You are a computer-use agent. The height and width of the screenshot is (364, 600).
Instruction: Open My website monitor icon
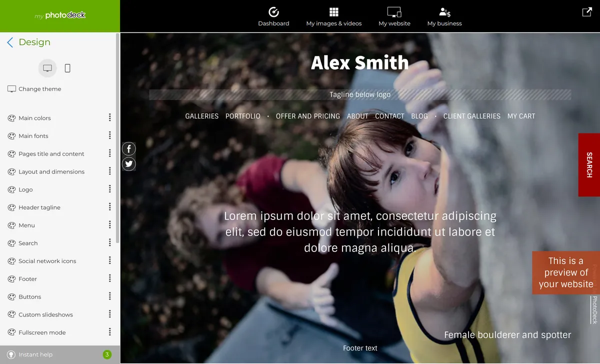click(394, 12)
